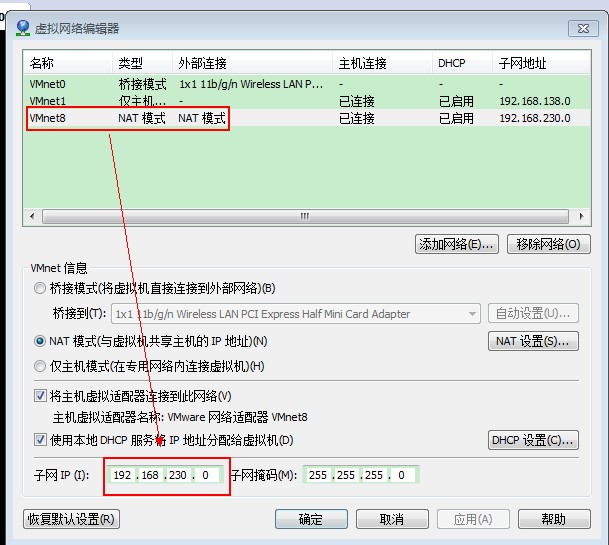Click the Virtual Network Editor title icon
Screen dimensions: 609x545
coord(23,28)
